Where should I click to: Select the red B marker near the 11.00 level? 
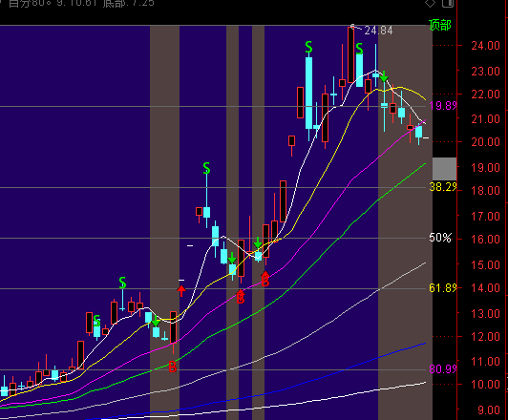point(173,367)
